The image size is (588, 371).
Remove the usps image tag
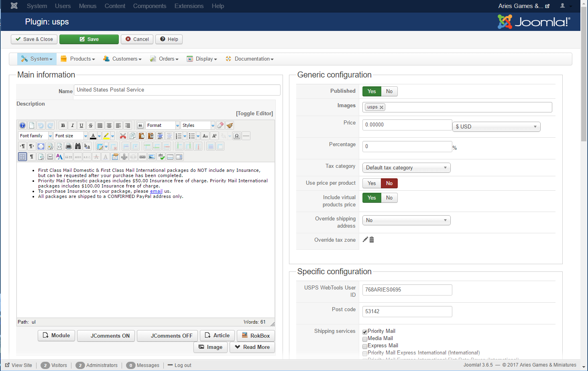[381, 107]
